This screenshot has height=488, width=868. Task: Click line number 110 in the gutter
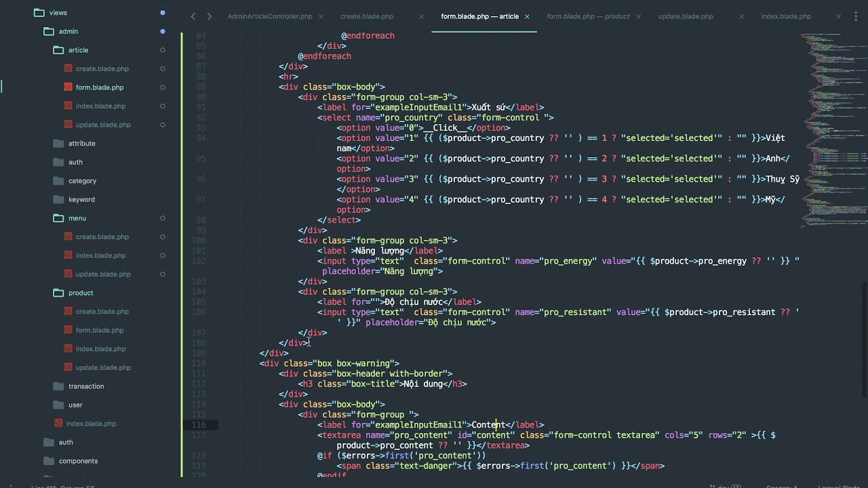pyautogui.click(x=199, y=363)
